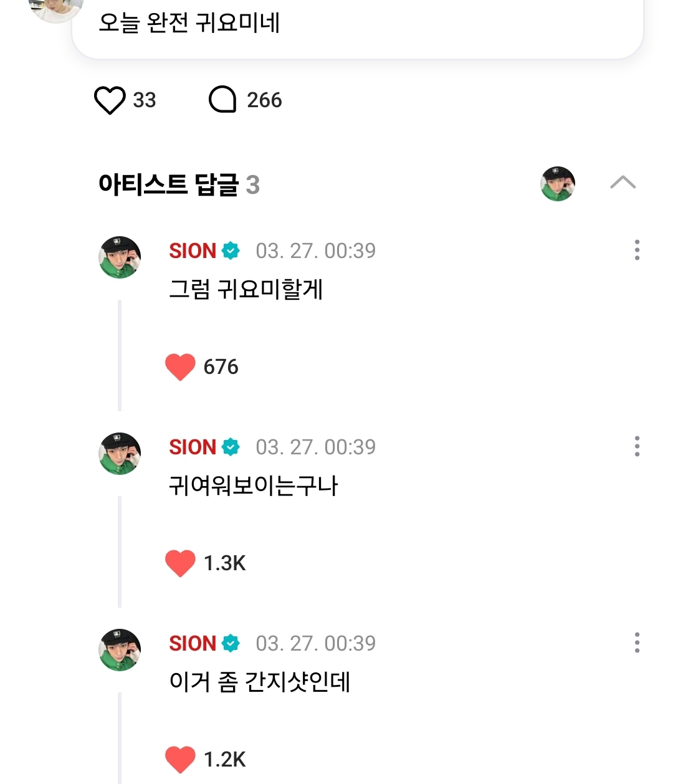Toggle heart on reply with 1.3K likes
The image size is (673, 784).
(x=180, y=563)
